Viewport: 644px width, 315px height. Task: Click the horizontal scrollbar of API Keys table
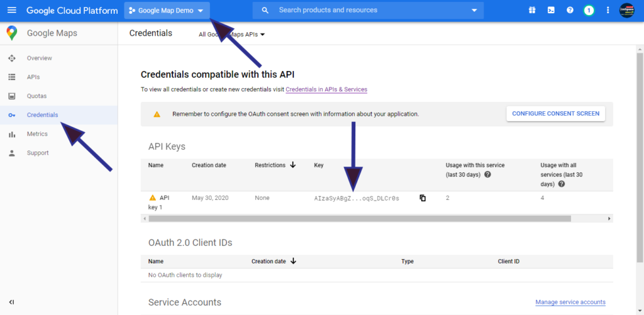[360, 219]
